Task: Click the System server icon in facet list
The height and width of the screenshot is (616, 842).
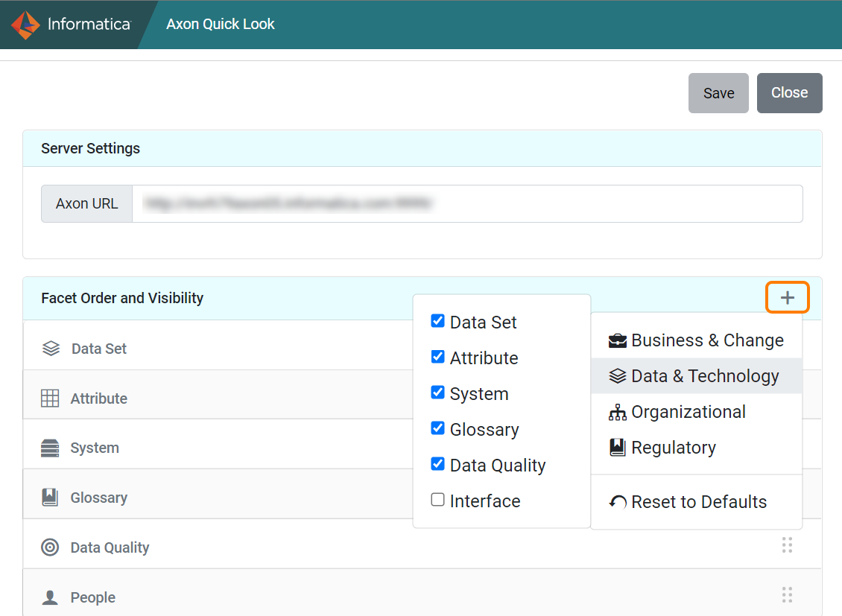Action: pos(50,448)
